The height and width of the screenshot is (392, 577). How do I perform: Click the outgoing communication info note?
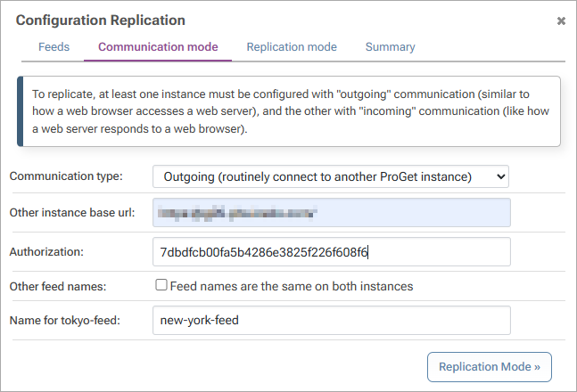(x=289, y=111)
